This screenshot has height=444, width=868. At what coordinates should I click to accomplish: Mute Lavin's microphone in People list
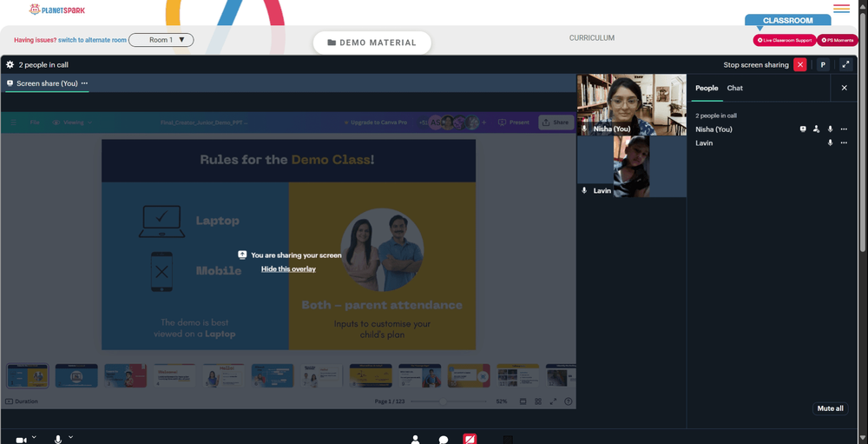(x=830, y=143)
